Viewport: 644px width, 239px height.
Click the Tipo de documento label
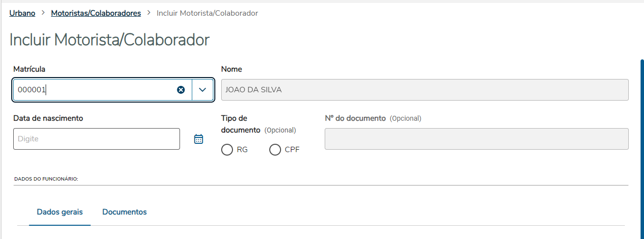240,124
